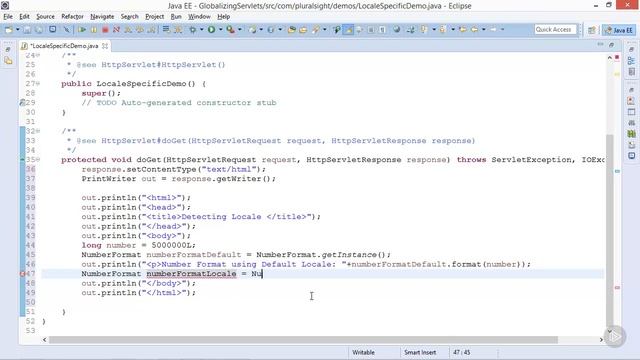
Task: Open the Refactor menu
Action: click(72, 16)
